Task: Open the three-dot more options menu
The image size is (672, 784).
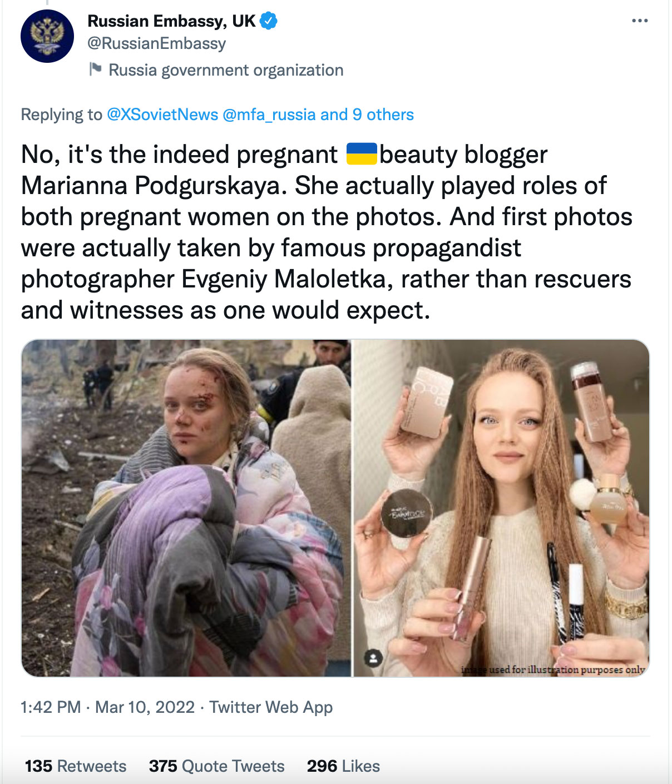Action: pos(640,21)
